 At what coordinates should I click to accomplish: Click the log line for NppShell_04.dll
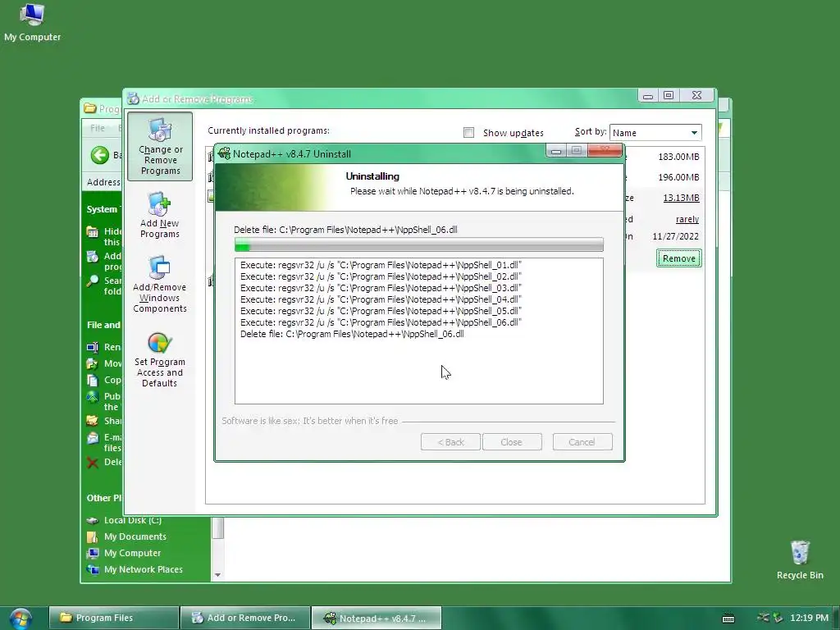(x=381, y=299)
